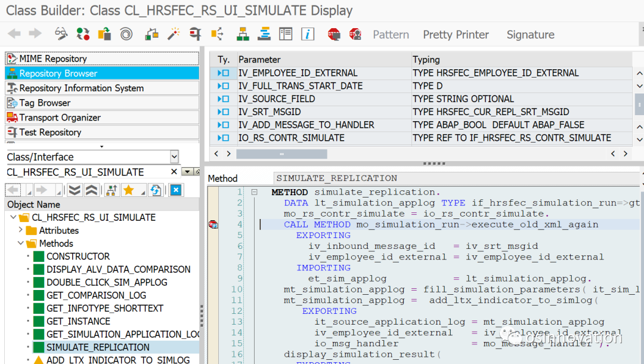Click the superordinate object list icon
The height and width of the screenshot is (364, 644).
[112, 190]
